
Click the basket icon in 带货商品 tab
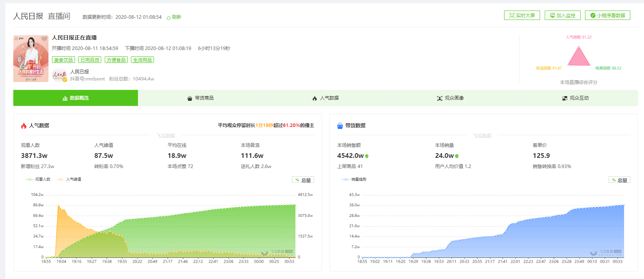[x=190, y=98]
